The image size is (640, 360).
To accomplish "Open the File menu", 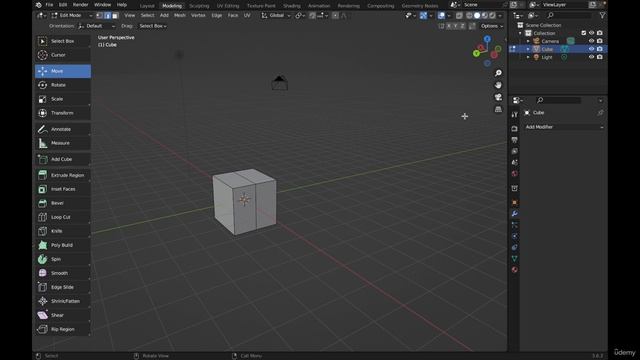I will 49,5.
